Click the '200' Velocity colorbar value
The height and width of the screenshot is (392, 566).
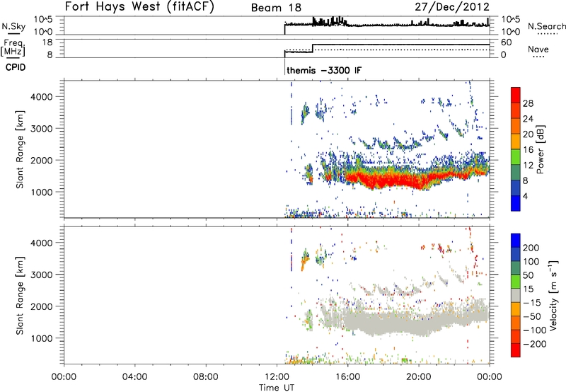tap(531, 248)
